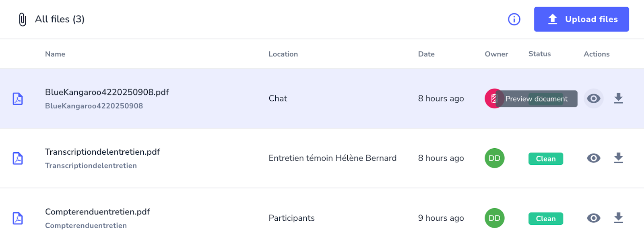Click the DD owner avatar for Transcriptiondelentretien.pdf
Image resolution: width=644 pixels, height=251 pixels.
point(494,158)
